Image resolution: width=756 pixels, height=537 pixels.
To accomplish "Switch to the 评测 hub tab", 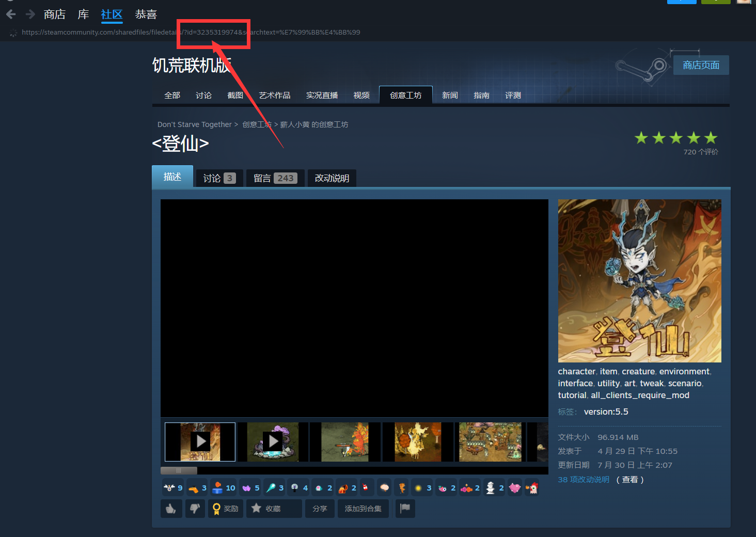I will [x=513, y=96].
